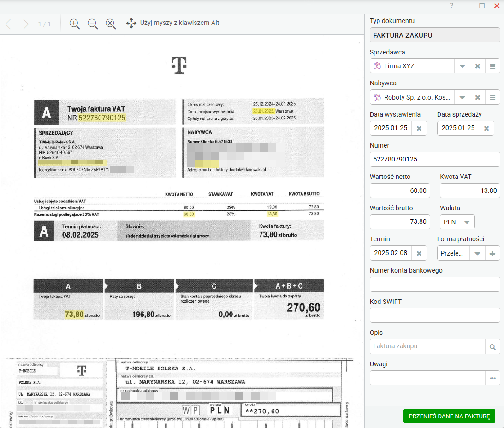
Task: Click highlighted net total 60,00
Action: tap(189, 214)
